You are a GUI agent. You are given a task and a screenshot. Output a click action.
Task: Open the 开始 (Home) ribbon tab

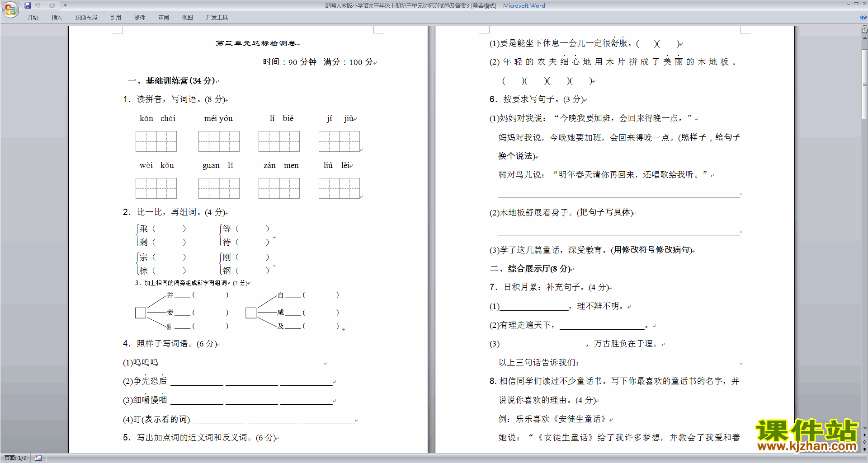(x=33, y=17)
